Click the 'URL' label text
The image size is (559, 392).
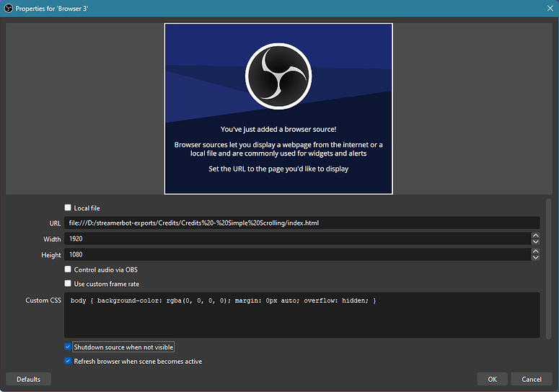click(x=55, y=223)
